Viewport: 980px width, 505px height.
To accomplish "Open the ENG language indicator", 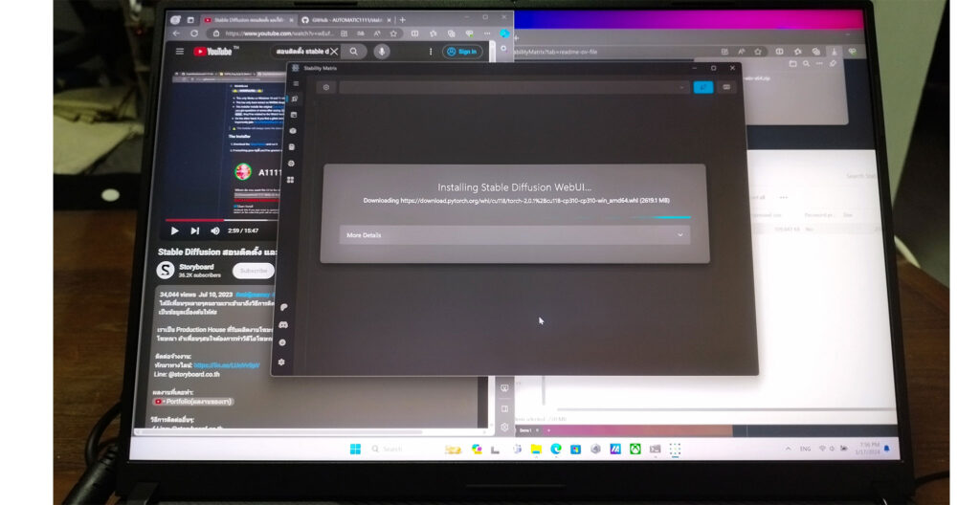I will (805, 449).
